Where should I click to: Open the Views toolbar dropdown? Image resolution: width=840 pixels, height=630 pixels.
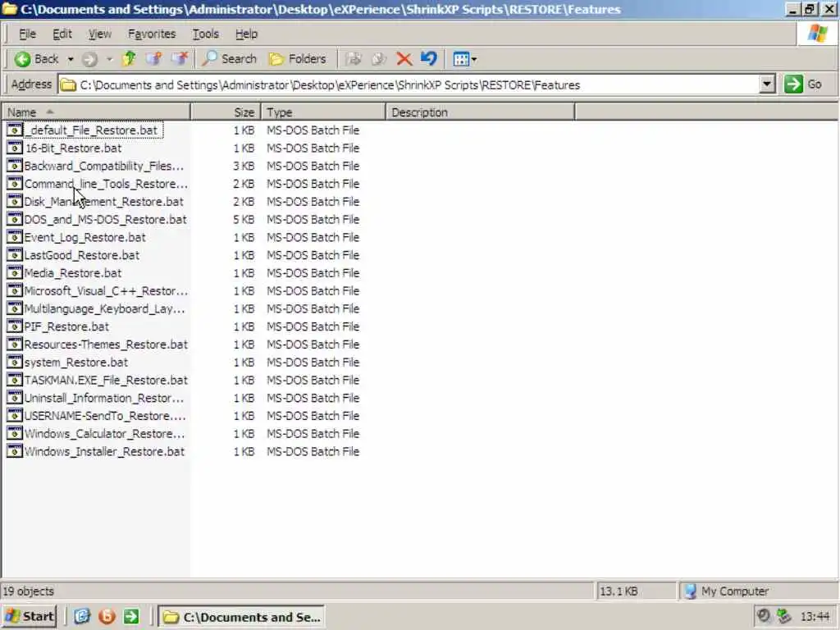click(464, 59)
